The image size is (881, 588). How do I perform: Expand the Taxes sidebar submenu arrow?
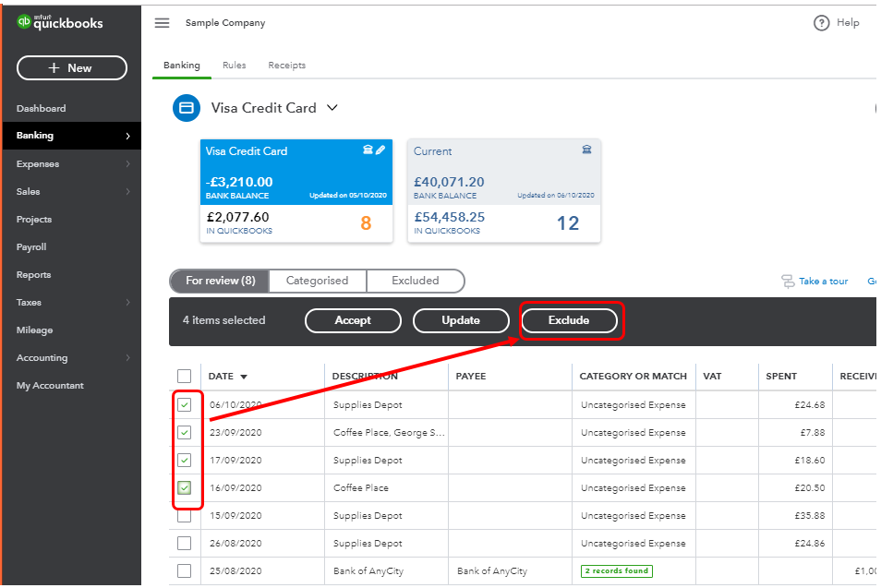(128, 302)
